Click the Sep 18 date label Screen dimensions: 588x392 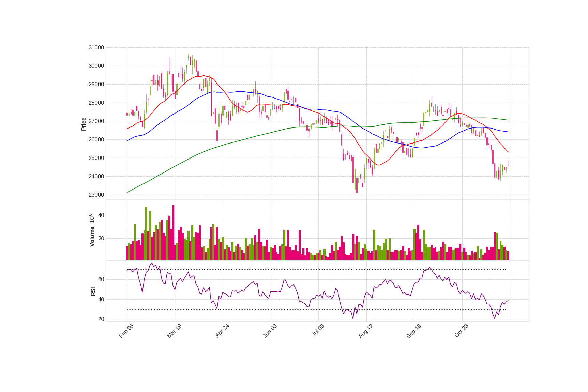[414, 331]
